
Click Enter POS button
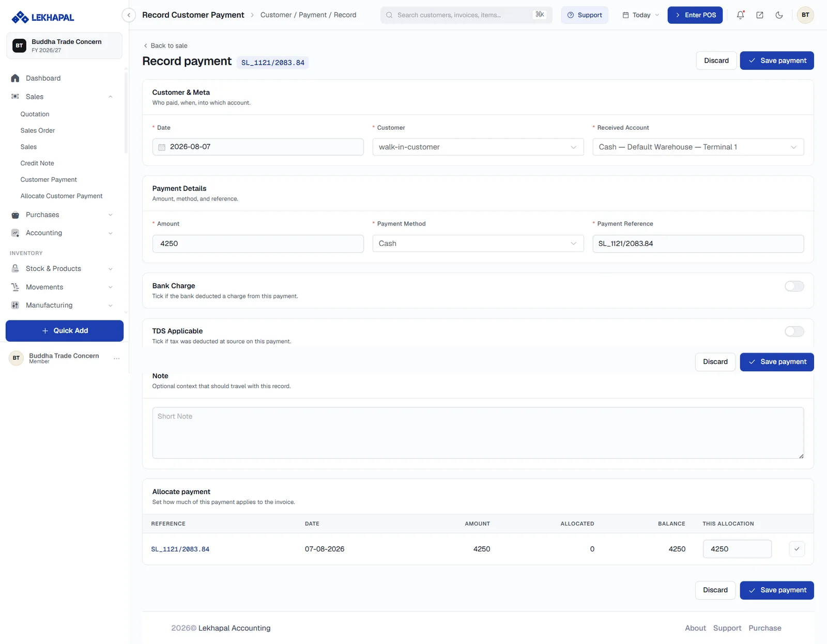(x=695, y=15)
